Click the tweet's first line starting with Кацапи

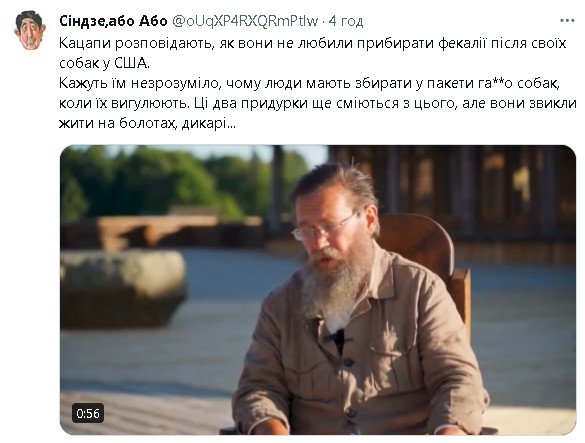pos(313,43)
